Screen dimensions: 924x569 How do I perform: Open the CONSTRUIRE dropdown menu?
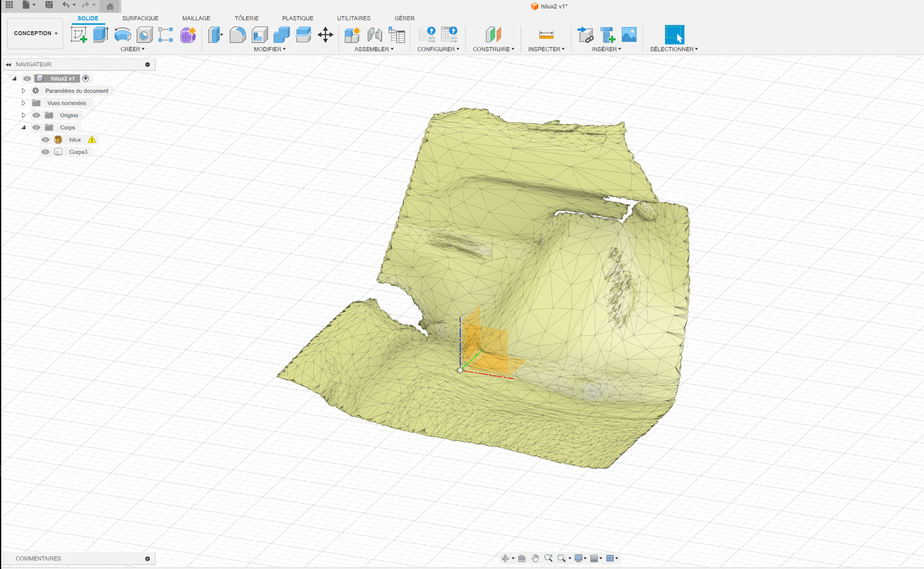(494, 49)
